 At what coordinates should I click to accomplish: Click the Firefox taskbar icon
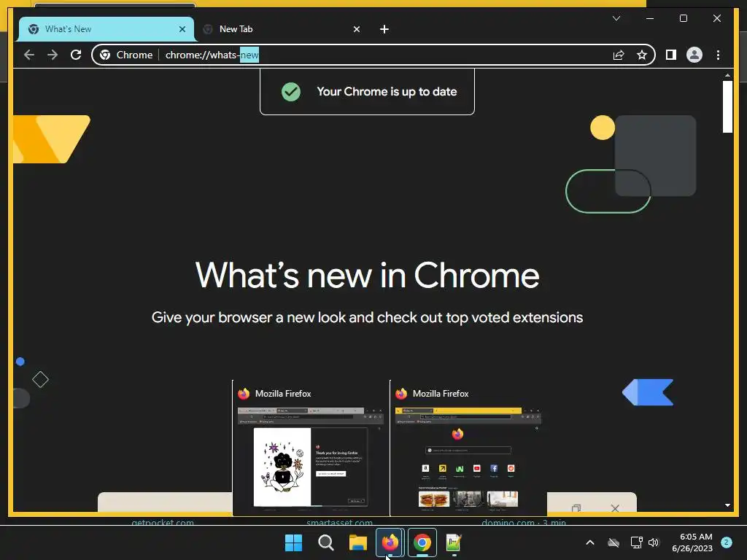point(390,542)
